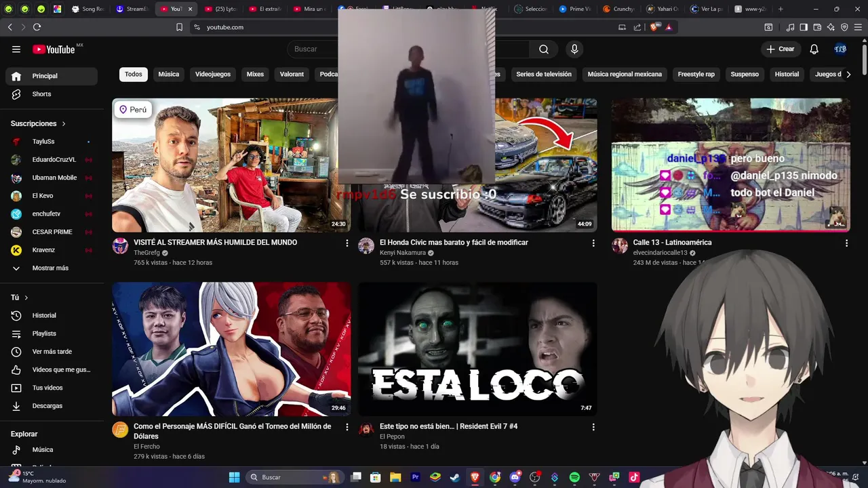
Task: Open Shorts in sidebar
Action: 52,94
